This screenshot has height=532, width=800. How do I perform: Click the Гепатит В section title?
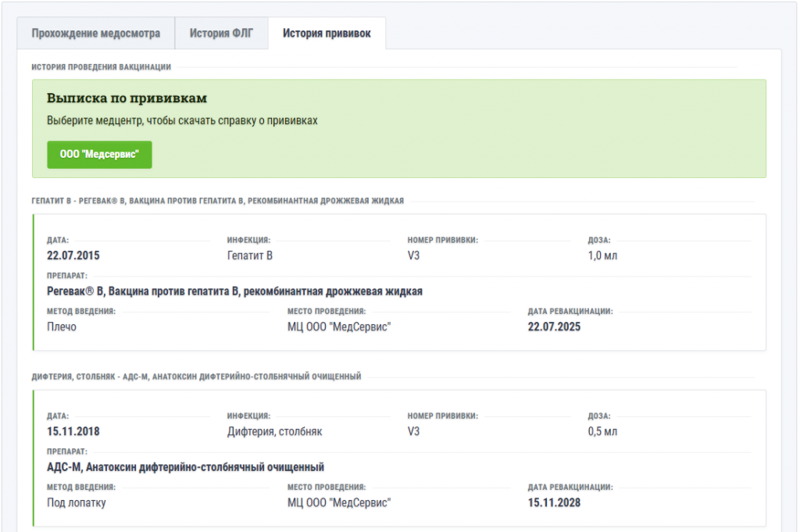(x=218, y=201)
